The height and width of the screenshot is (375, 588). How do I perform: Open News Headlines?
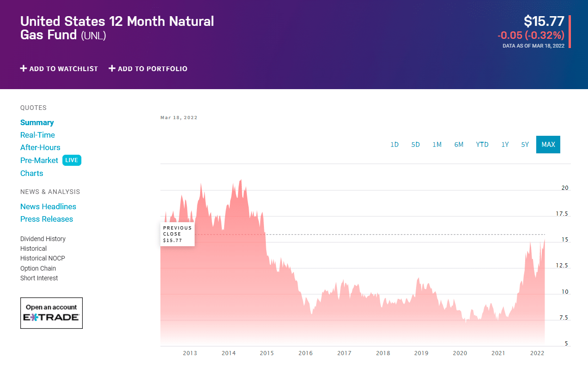[48, 206]
